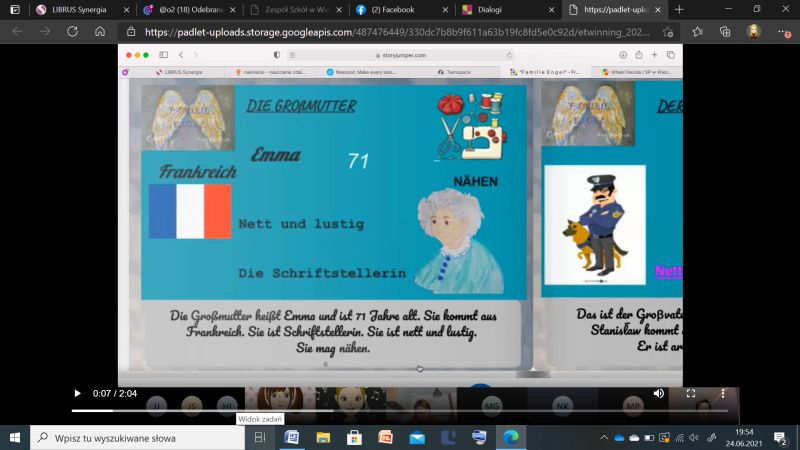The height and width of the screenshot is (450, 800).
Task: Refresh the current page
Action: [72, 31]
